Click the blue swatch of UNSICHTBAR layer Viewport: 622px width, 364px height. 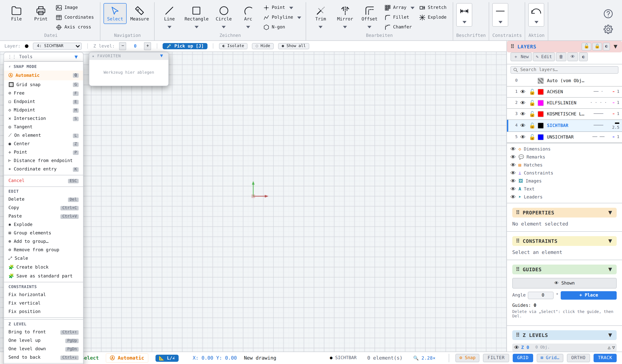(540, 137)
